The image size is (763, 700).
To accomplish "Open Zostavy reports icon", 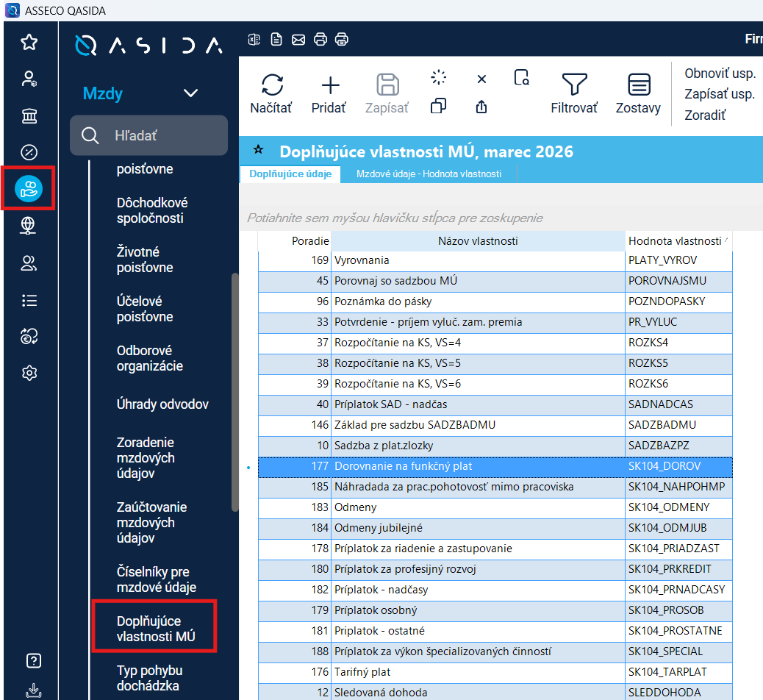I will coord(639,85).
